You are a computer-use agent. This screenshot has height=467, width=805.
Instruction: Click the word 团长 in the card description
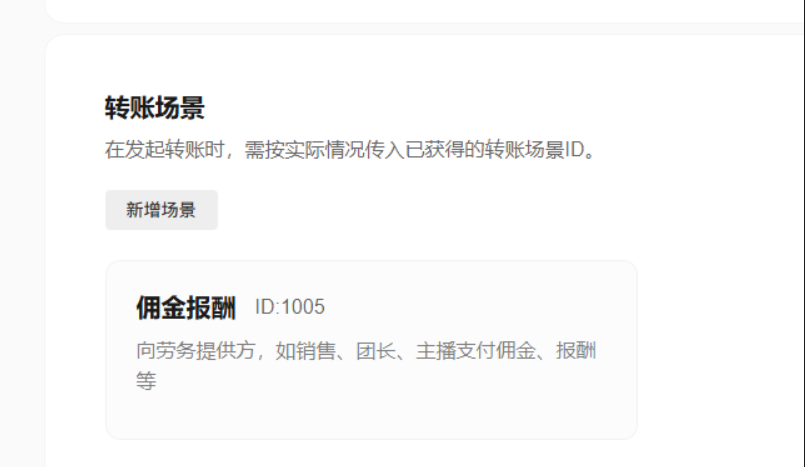[376, 351]
